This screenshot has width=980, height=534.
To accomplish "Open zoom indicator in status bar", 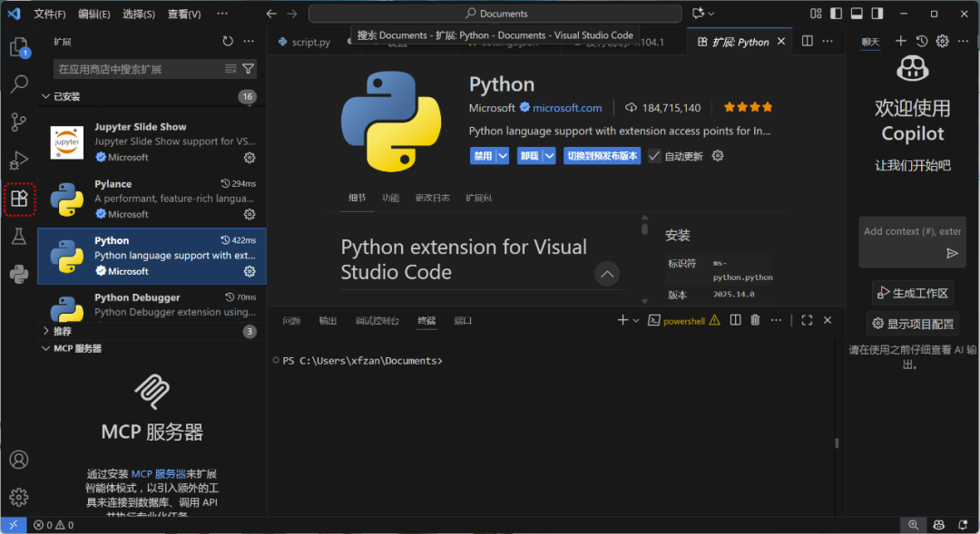I will point(913,525).
